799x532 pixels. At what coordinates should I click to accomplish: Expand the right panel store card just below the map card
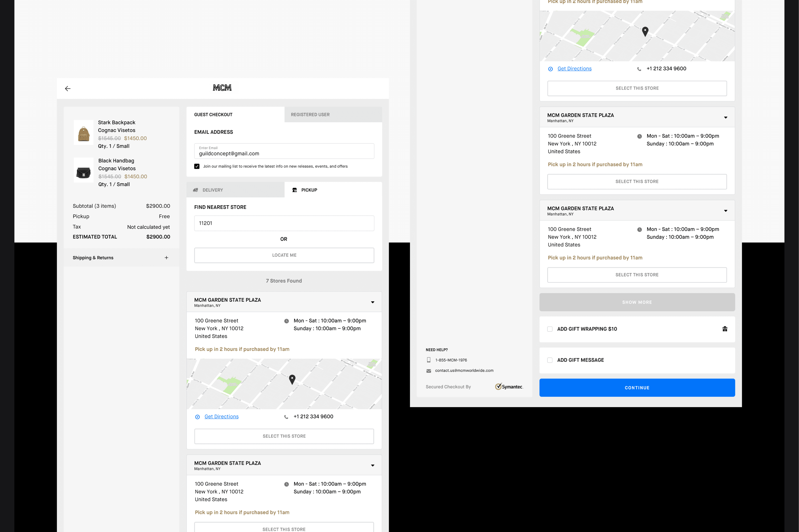tap(726, 118)
